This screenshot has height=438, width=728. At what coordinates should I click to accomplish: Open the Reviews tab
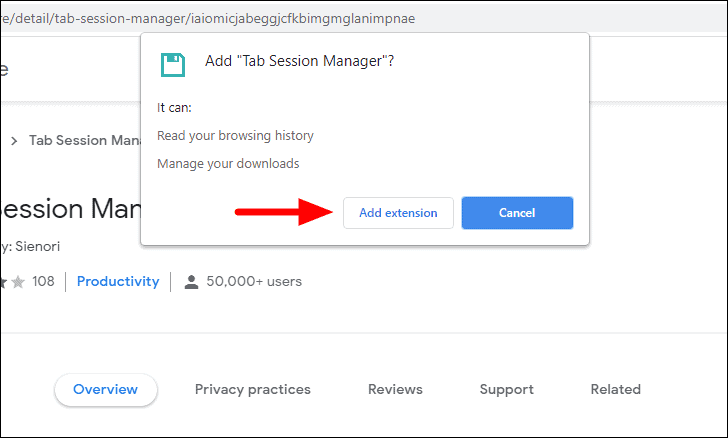(x=395, y=389)
